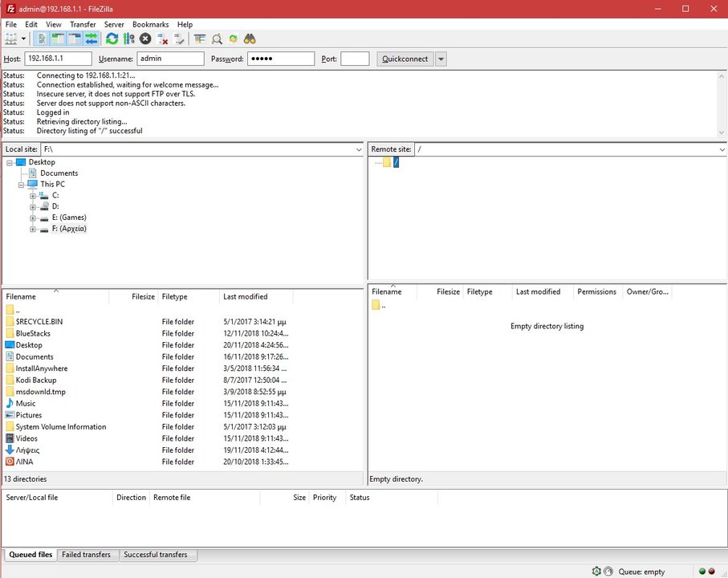Open the Quickconnect history dropdown arrow

[x=441, y=59]
